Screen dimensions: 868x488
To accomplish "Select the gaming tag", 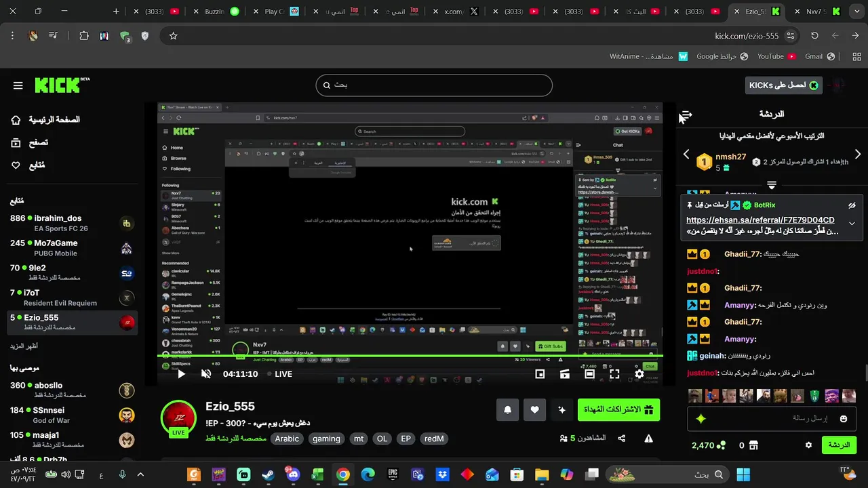I will coord(326,439).
